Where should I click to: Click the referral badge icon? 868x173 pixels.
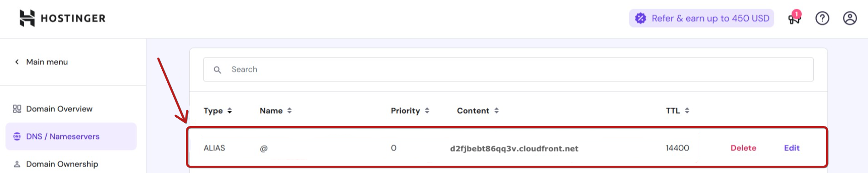point(640,18)
